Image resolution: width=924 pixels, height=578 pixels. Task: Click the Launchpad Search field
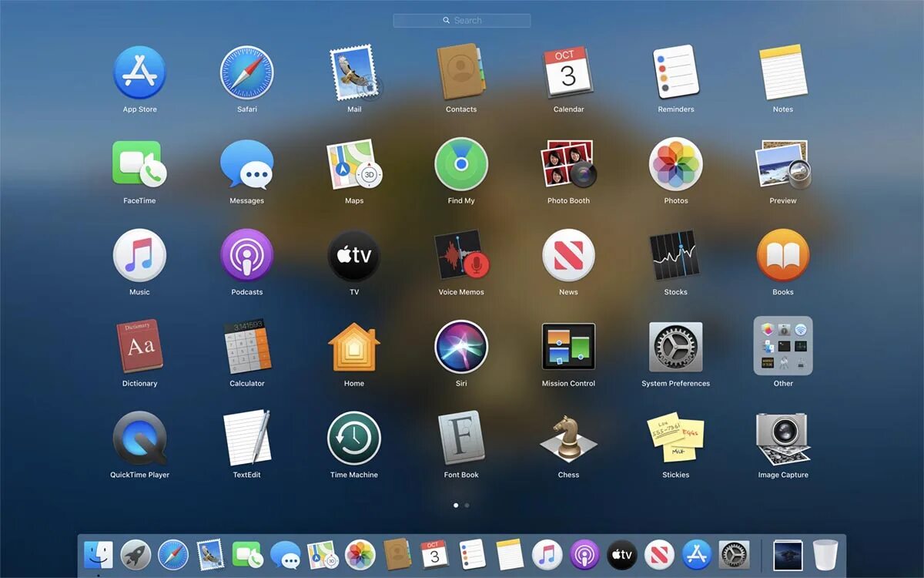coord(462,21)
